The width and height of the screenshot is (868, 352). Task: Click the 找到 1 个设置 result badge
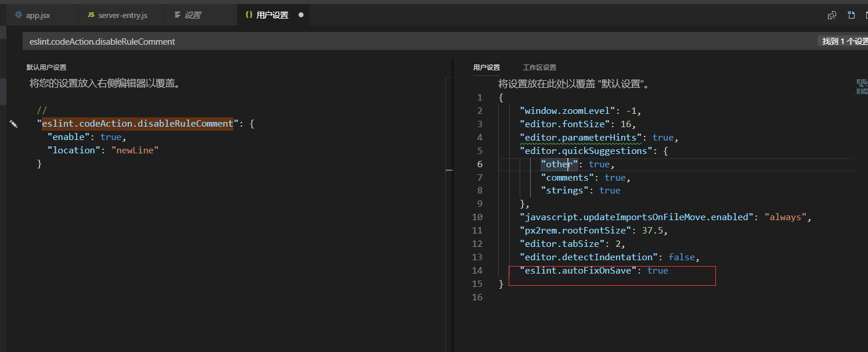click(x=844, y=42)
